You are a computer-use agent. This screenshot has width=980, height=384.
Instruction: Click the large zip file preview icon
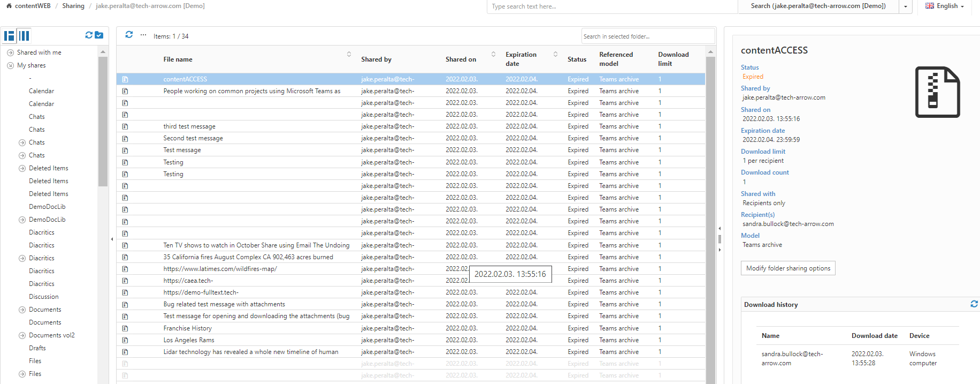click(x=937, y=92)
